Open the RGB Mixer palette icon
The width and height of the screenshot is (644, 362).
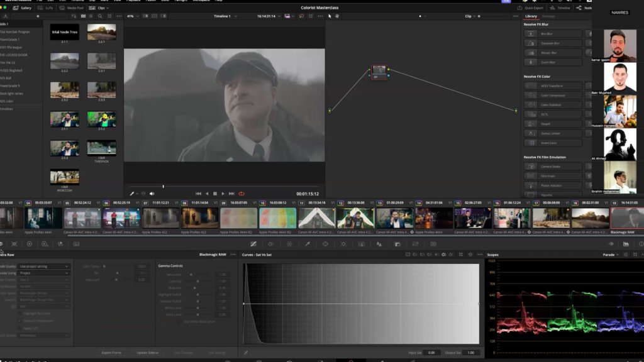pos(60,244)
